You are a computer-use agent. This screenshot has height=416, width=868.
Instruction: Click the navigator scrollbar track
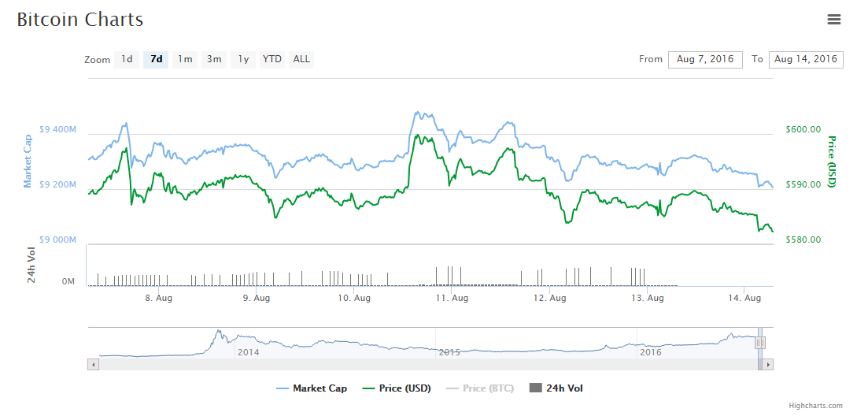coord(425,365)
